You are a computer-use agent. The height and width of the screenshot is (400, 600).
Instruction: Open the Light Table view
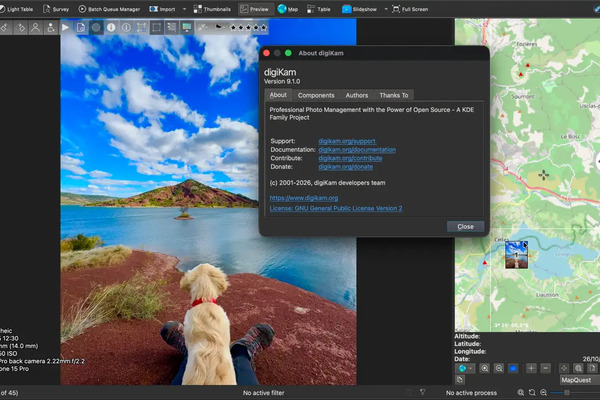click(x=16, y=9)
